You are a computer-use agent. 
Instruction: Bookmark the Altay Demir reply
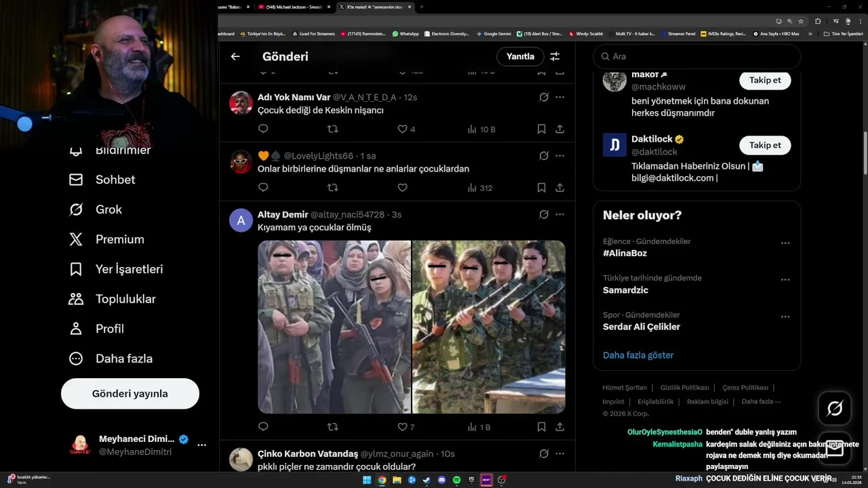(x=541, y=427)
